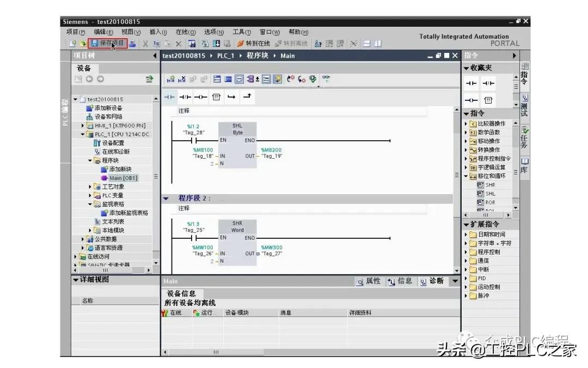
Task: Click the new project icon
Action: [x=73, y=44]
